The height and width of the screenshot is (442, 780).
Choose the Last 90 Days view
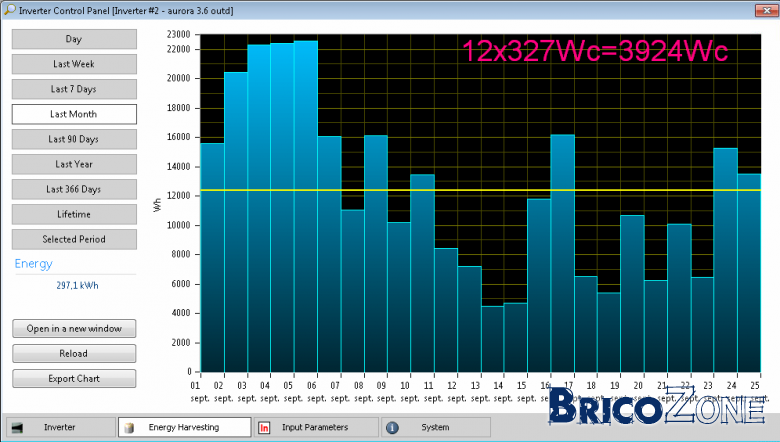[74, 139]
